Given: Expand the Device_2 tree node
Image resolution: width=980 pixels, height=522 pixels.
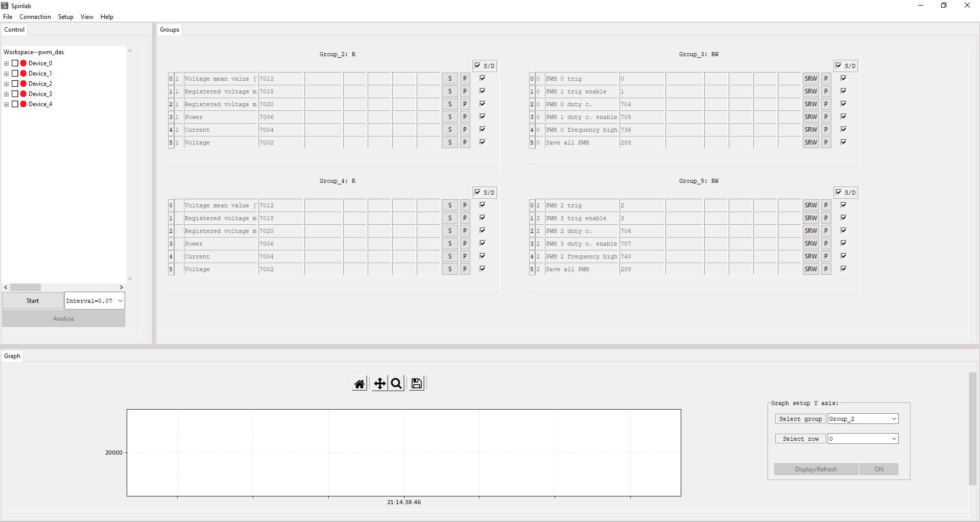Looking at the screenshot, I should pos(6,84).
